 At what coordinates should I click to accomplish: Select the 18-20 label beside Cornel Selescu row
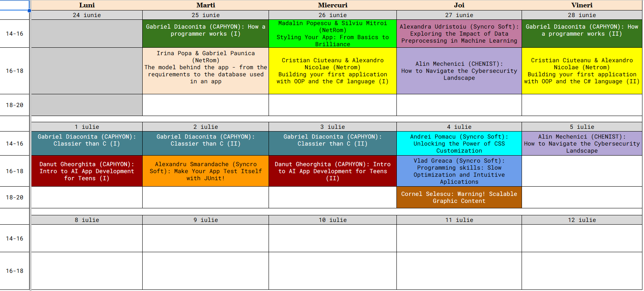click(14, 197)
